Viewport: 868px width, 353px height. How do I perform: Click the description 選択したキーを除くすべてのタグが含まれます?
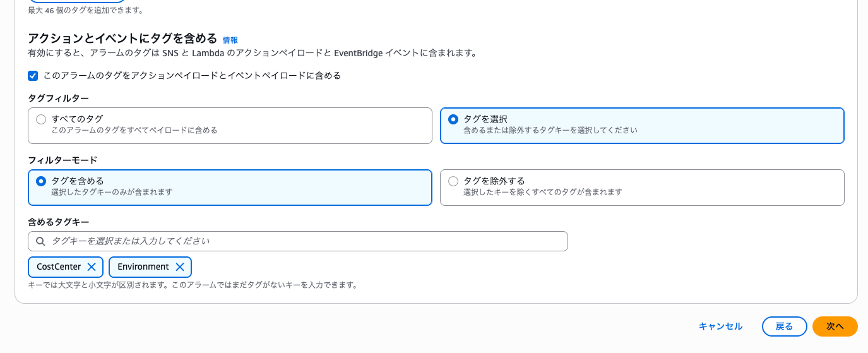point(543,192)
